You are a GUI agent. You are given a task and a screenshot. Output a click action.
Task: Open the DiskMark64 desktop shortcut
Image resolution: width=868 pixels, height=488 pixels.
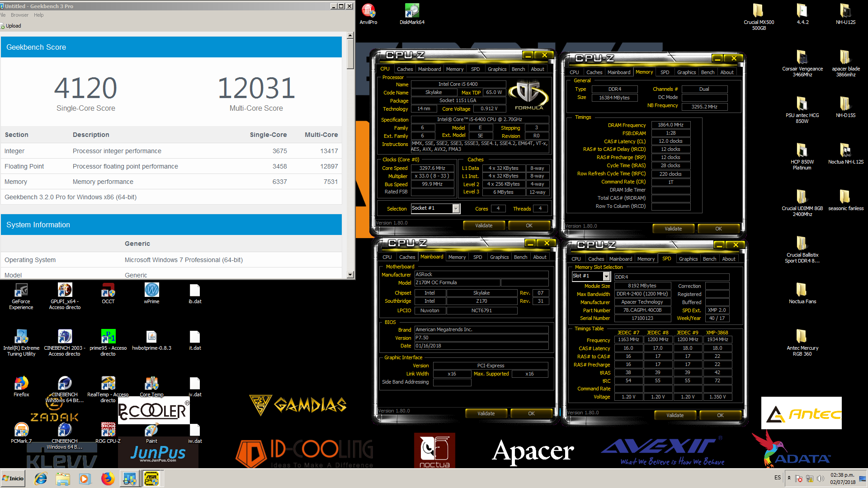tap(412, 14)
